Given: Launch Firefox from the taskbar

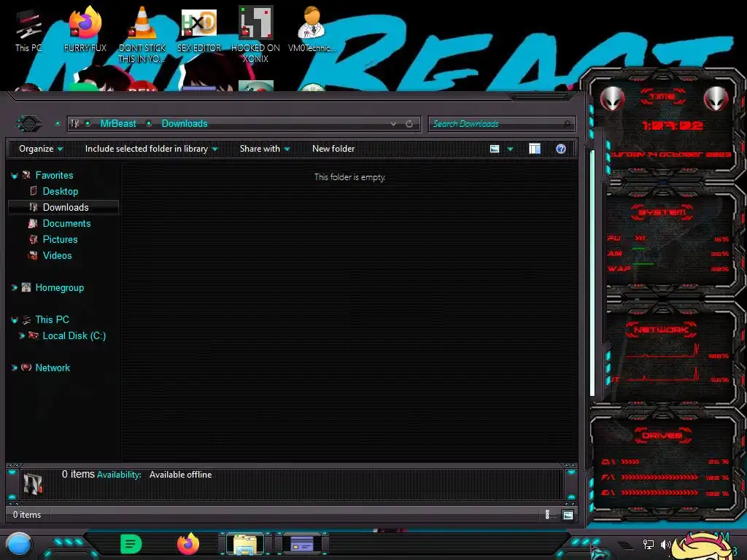Looking at the screenshot, I should click(188, 544).
